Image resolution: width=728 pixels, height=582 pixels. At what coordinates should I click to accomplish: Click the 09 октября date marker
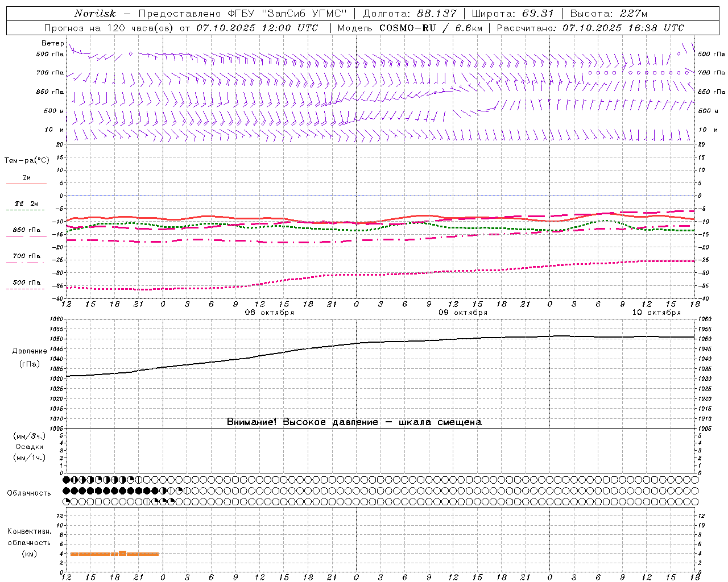[x=463, y=313]
